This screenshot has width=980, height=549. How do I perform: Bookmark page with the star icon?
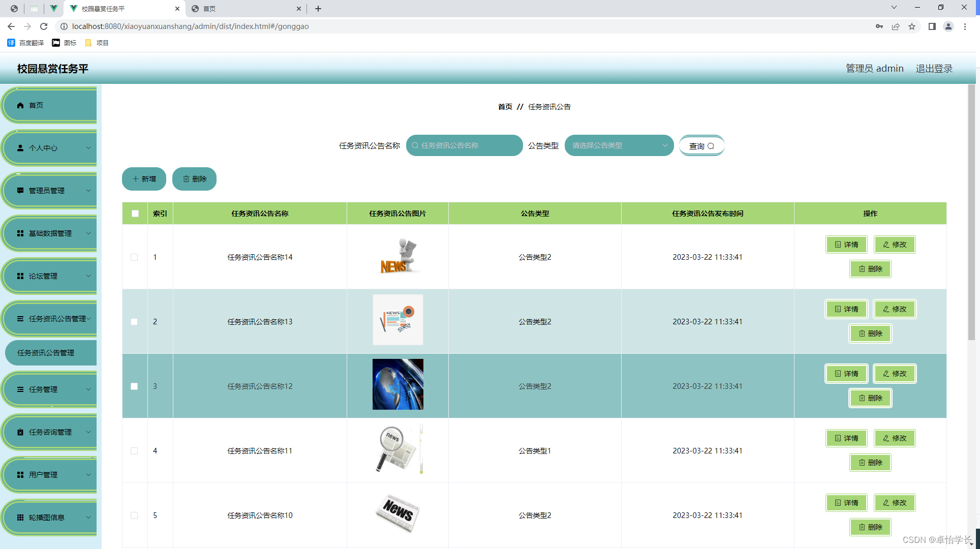[x=912, y=26]
